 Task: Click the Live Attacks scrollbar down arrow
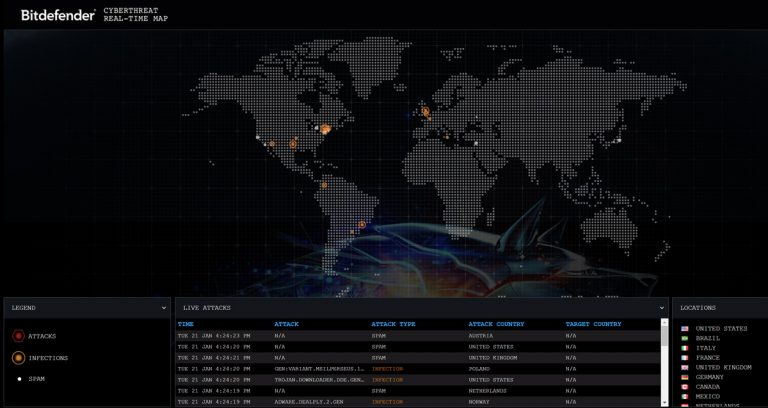point(664,403)
